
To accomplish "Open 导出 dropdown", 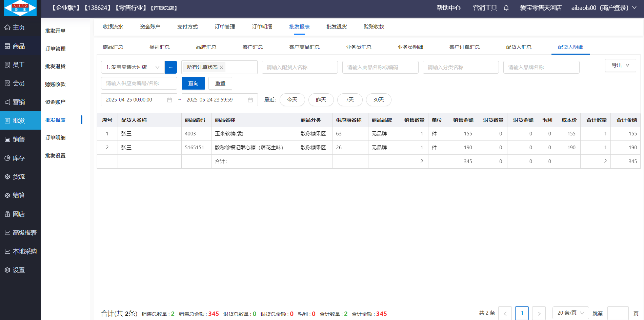I will [620, 65].
